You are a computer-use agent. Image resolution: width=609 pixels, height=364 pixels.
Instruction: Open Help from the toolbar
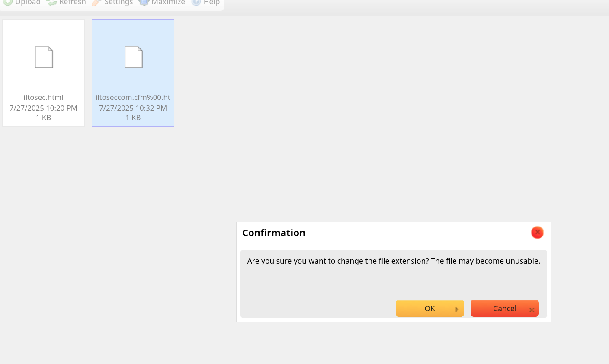[x=205, y=3]
